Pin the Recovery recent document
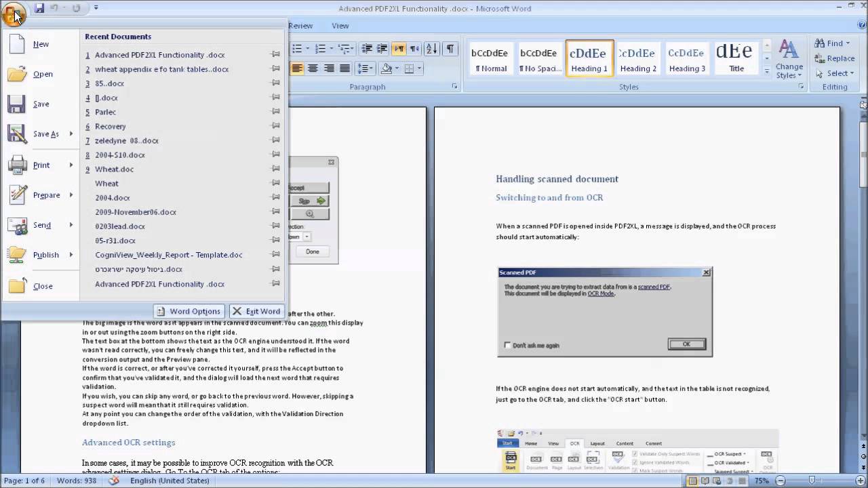The width and height of the screenshot is (868, 488). pyautogui.click(x=275, y=126)
